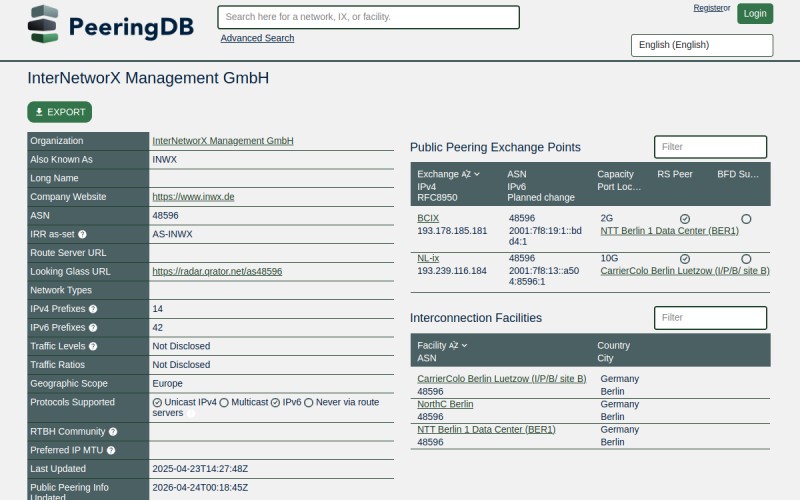This screenshot has width=800, height=500.
Task: Open the IPv4 Prefixes help icon
Action: pos(93,309)
